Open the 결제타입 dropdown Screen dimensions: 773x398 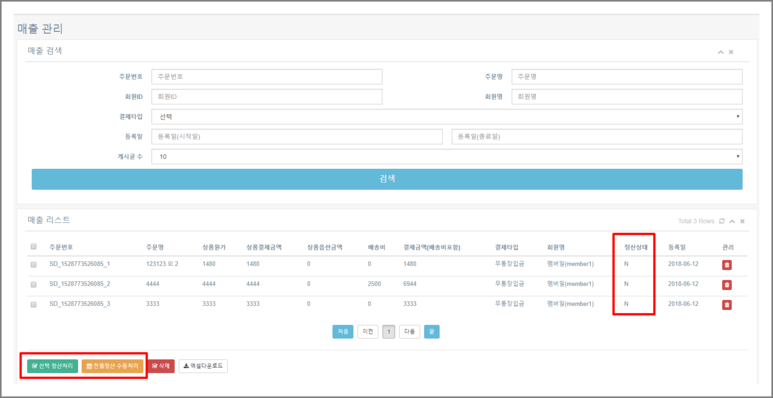point(447,117)
